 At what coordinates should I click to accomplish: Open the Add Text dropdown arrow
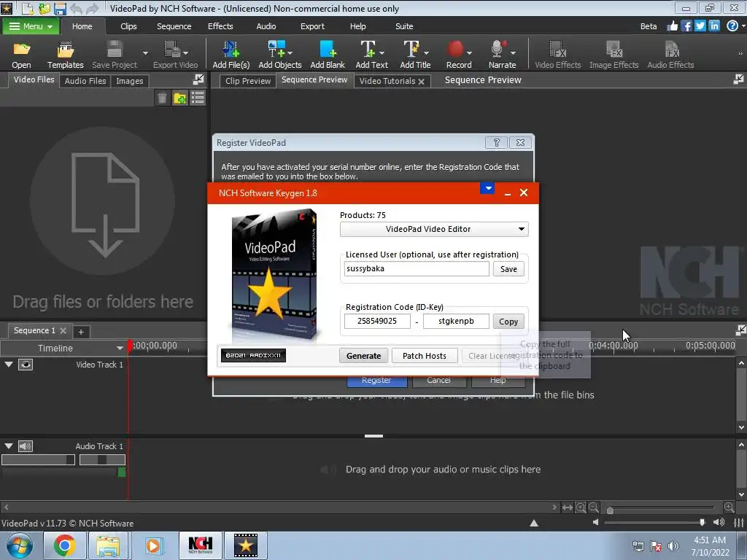pos(382,52)
